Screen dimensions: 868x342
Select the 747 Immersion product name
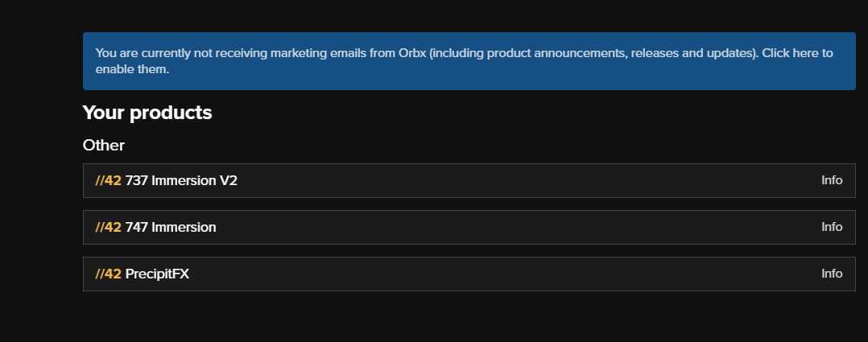pyautogui.click(x=171, y=227)
